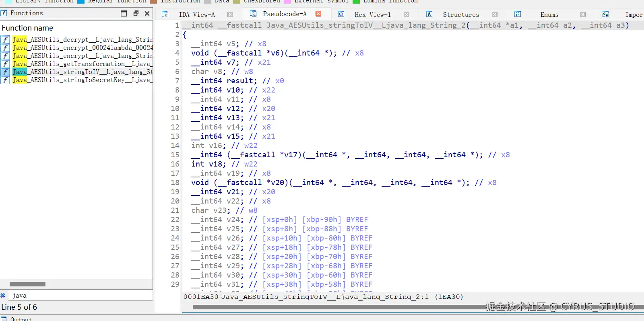Close the Enums tab
644x321 pixels.
(583, 14)
